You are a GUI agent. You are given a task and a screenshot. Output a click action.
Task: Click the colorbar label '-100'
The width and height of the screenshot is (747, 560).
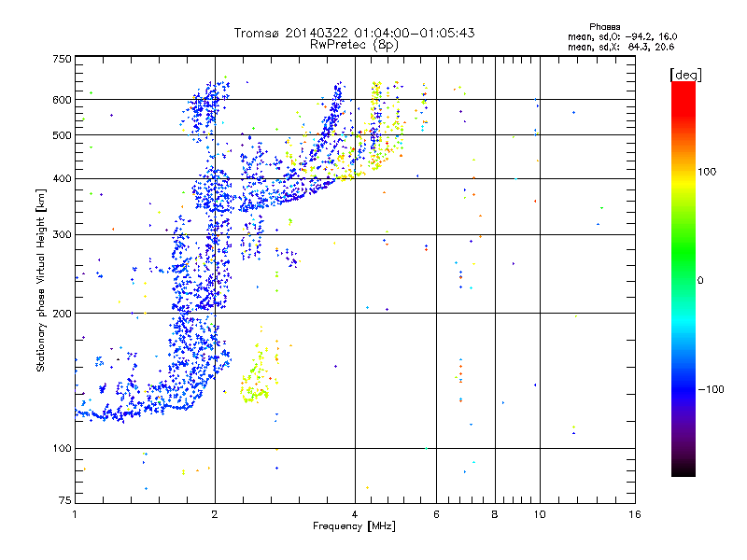(711, 389)
